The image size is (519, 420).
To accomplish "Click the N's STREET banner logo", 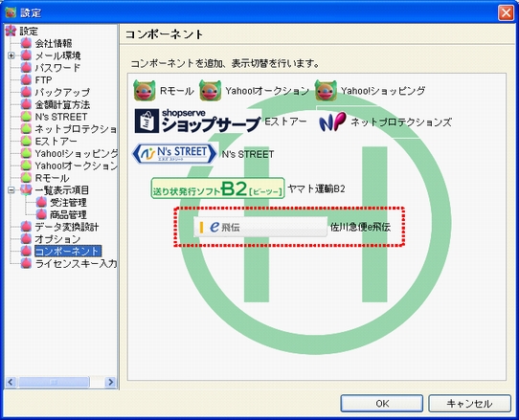I will click(174, 154).
